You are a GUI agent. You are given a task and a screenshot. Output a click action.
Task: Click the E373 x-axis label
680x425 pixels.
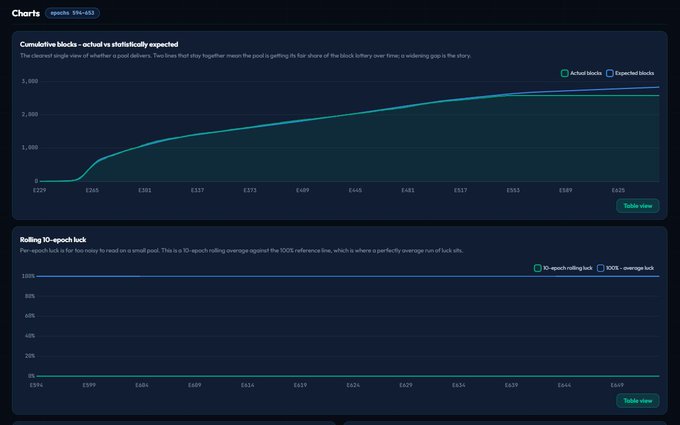point(250,190)
